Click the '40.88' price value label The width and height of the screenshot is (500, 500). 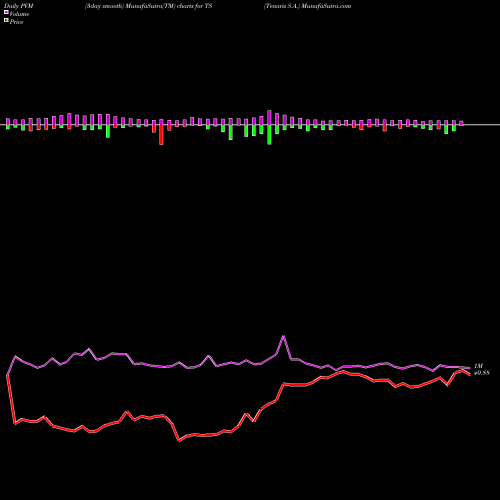pyautogui.click(x=482, y=373)
